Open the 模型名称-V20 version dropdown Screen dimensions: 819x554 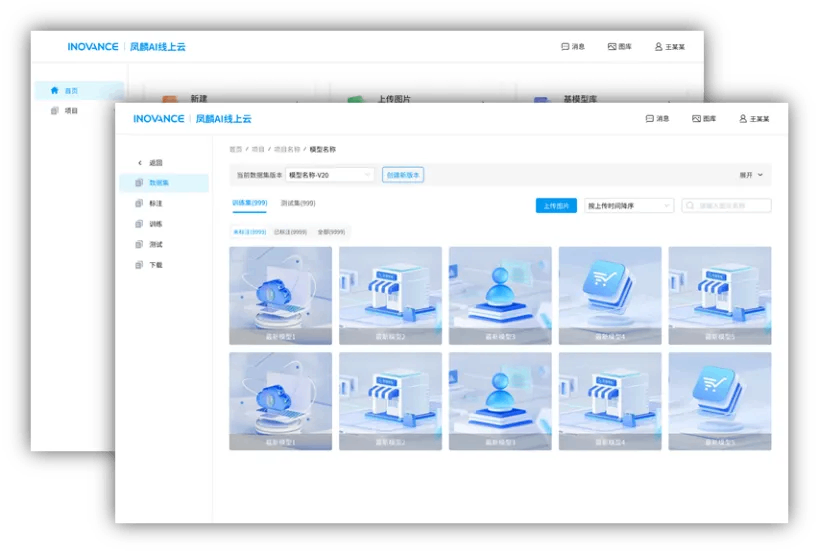coord(330,175)
